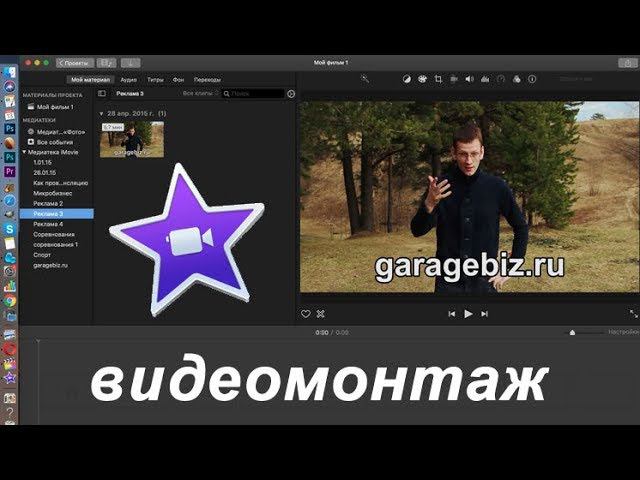The width and height of the screenshot is (640, 480).
Task: Mark clip as favorite heart icon
Action: click(x=306, y=313)
